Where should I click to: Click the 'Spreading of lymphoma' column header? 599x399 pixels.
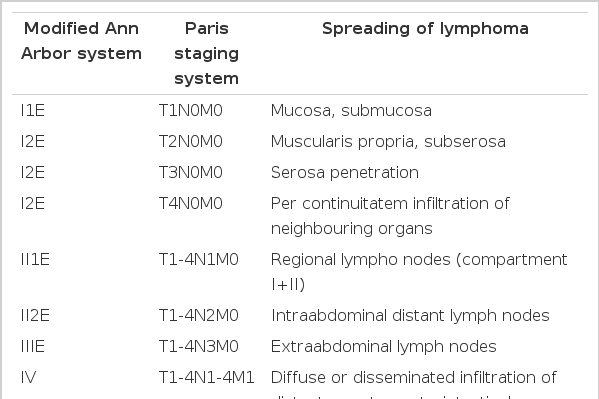click(425, 29)
